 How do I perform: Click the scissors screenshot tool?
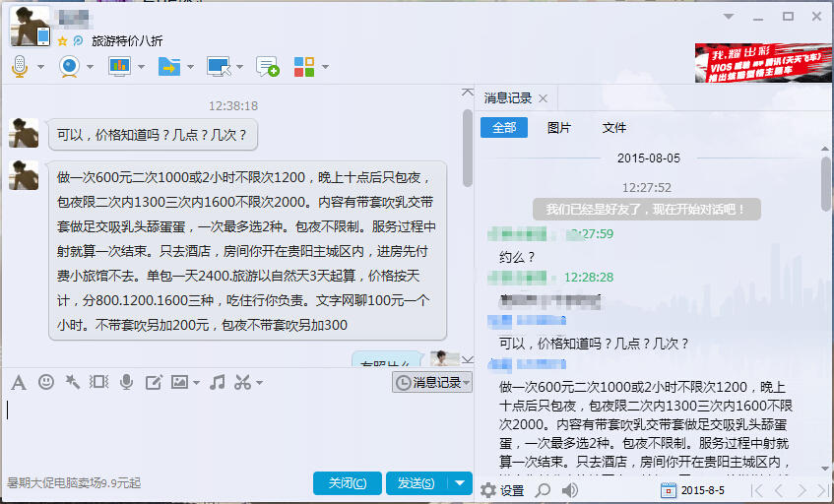click(242, 382)
